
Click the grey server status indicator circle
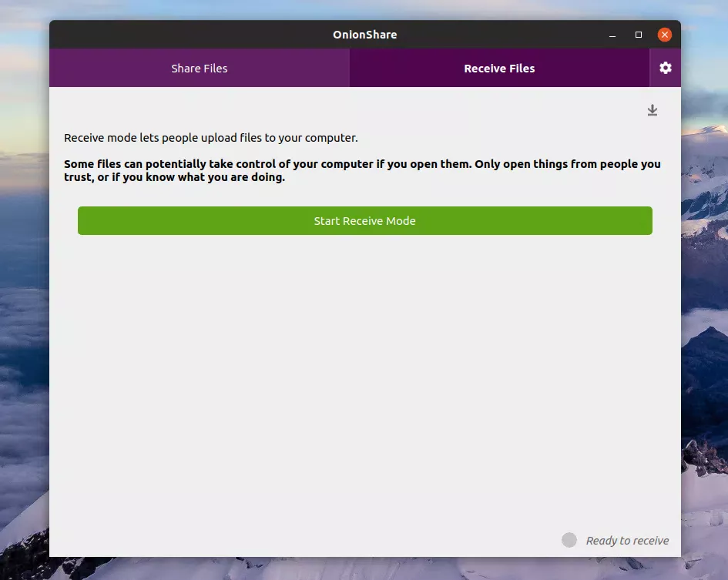click(569, 540)
